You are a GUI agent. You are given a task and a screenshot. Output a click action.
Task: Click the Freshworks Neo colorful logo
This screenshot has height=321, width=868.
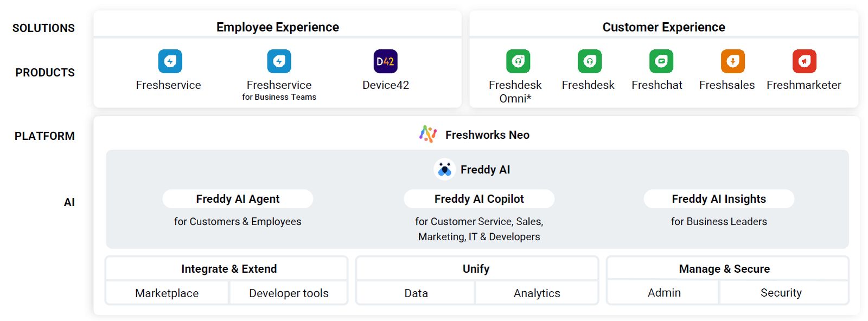(x=428, y=134)
